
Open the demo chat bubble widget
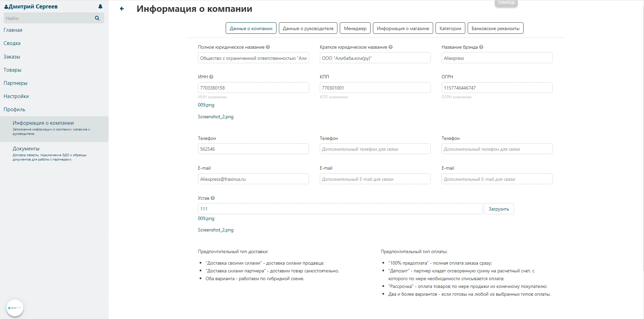coord(15,308)
